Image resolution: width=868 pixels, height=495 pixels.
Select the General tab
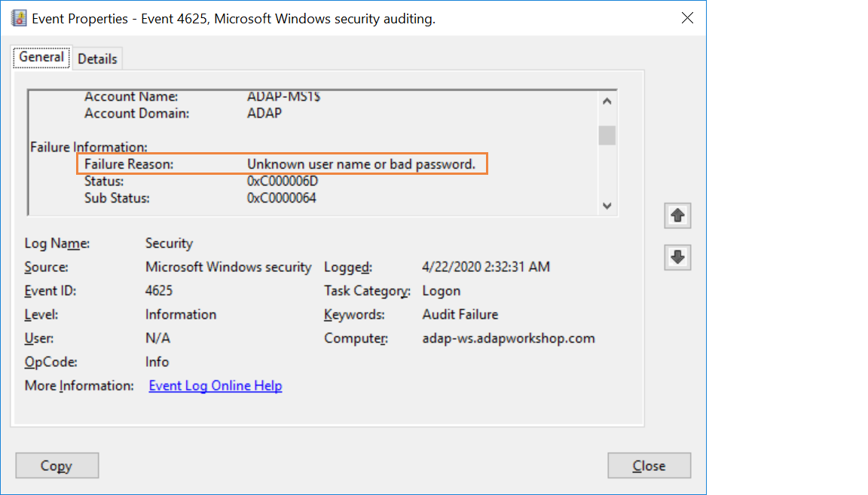point(41,57)
